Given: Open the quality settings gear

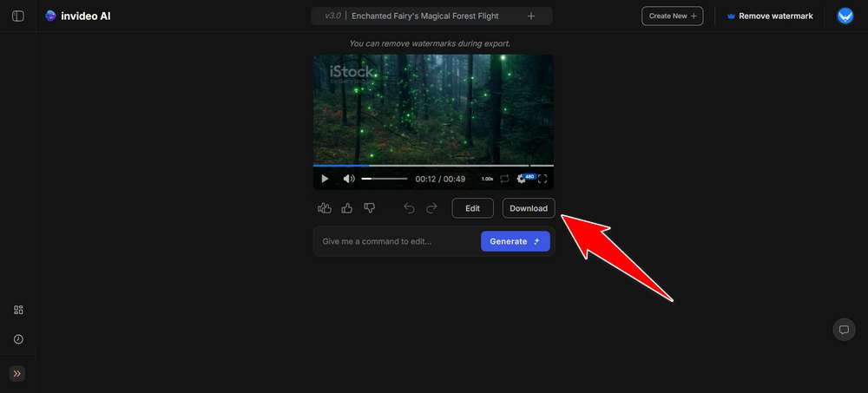Looking at the screenshot, I should pos(522,179).
